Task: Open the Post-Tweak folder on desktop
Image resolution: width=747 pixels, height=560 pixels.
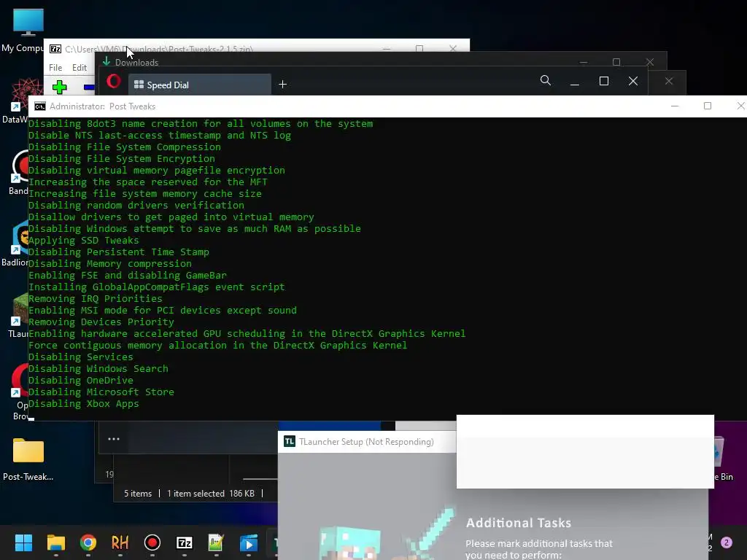Action: tap(28, 459)
